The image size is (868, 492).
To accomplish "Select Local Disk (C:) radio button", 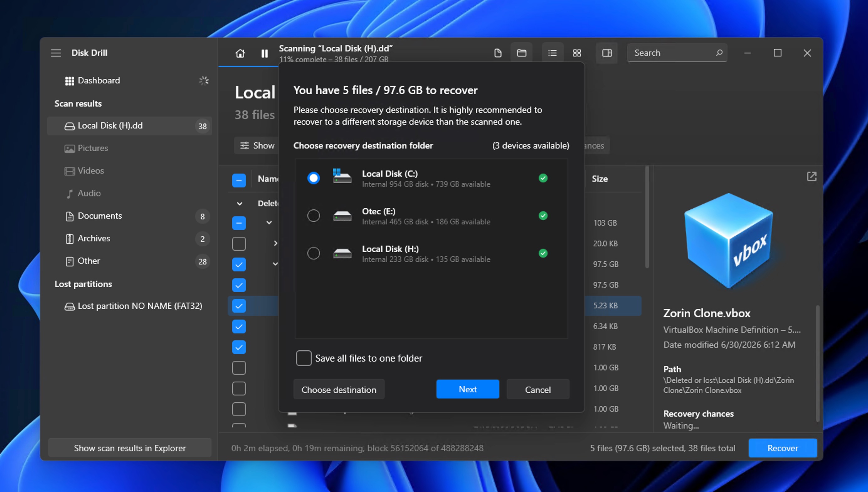I will coord(314,178).
